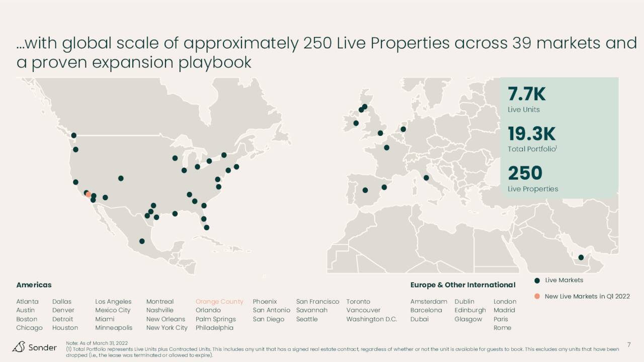Image resolution: width=644 pixels, height=362 pixels.
Task: Click the Amsterdam list entry
Action: tap(429, 302)
